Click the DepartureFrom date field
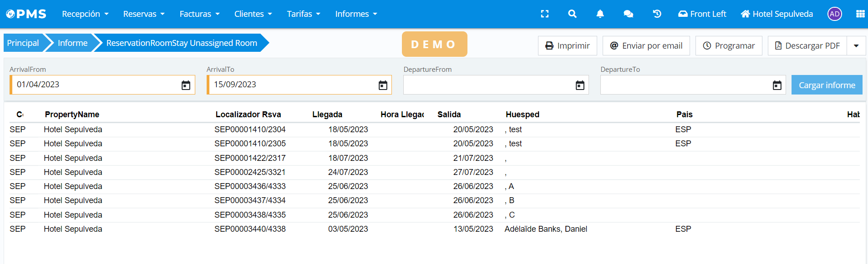868x264 pixels. point(487,85)
